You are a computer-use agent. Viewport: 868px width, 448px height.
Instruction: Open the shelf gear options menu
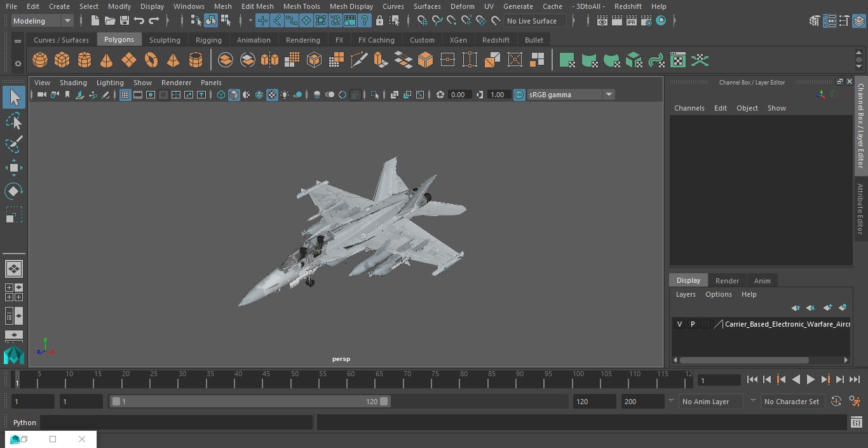18,63
